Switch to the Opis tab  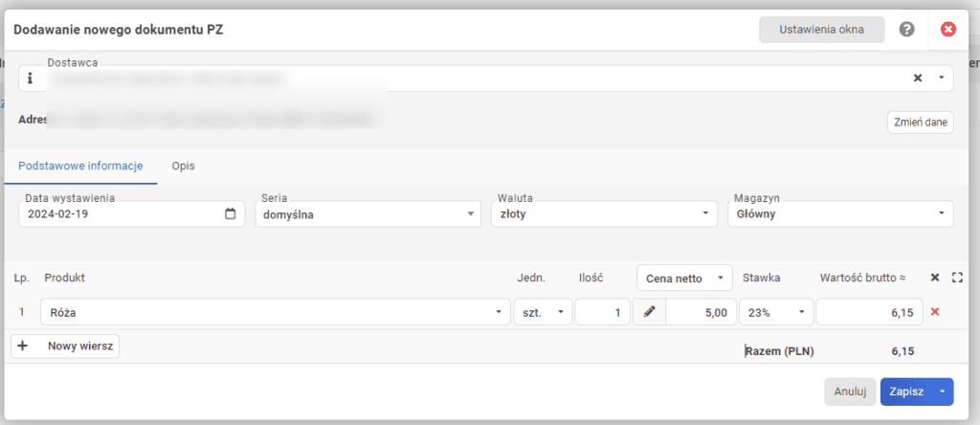(x=183, y=166)
